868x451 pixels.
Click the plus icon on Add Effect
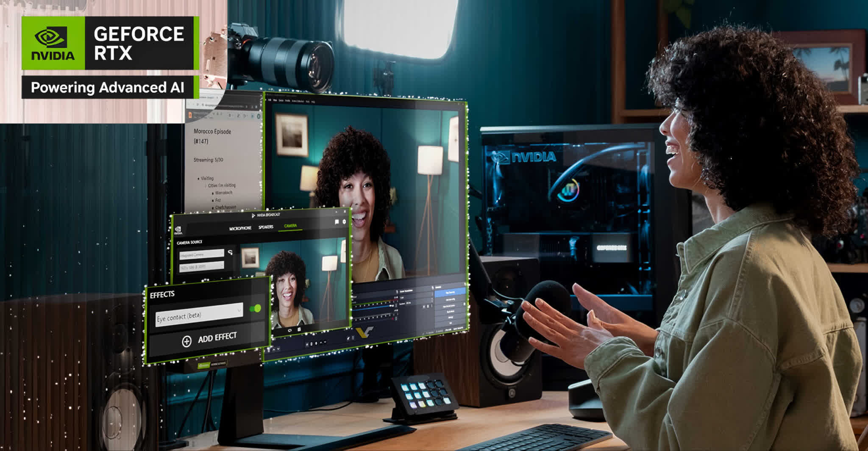click(186, 341)
